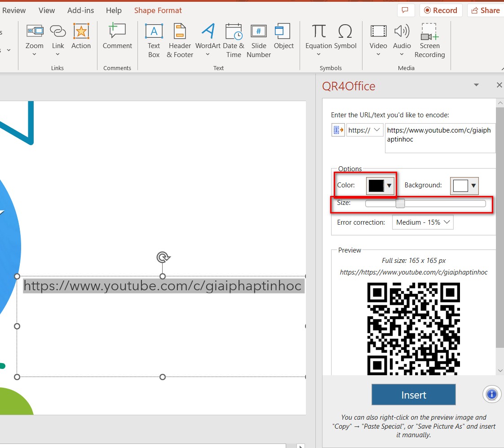Expand the Zoom button's dropdown arrow
Viewport: 504px width, 448px height.
[35, 54]
